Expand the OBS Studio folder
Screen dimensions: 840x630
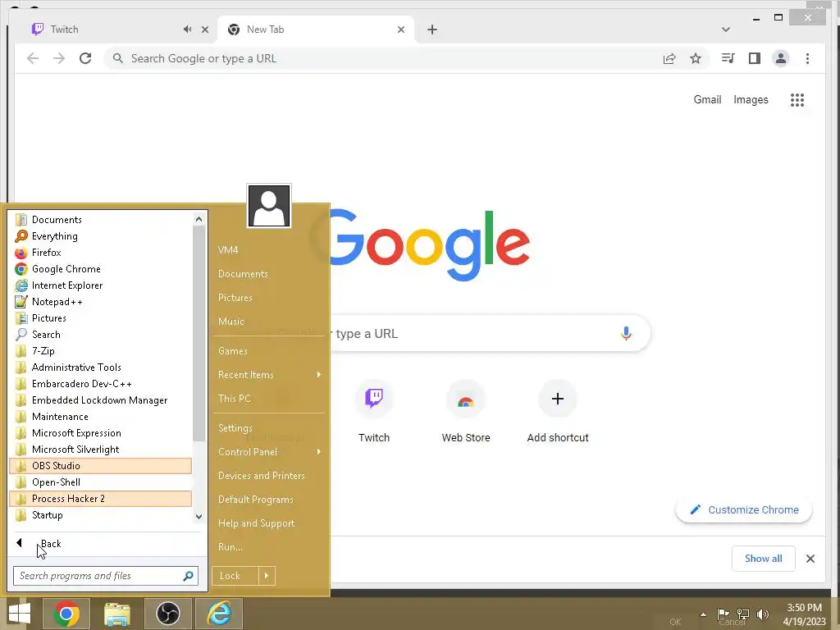[101, 466]
